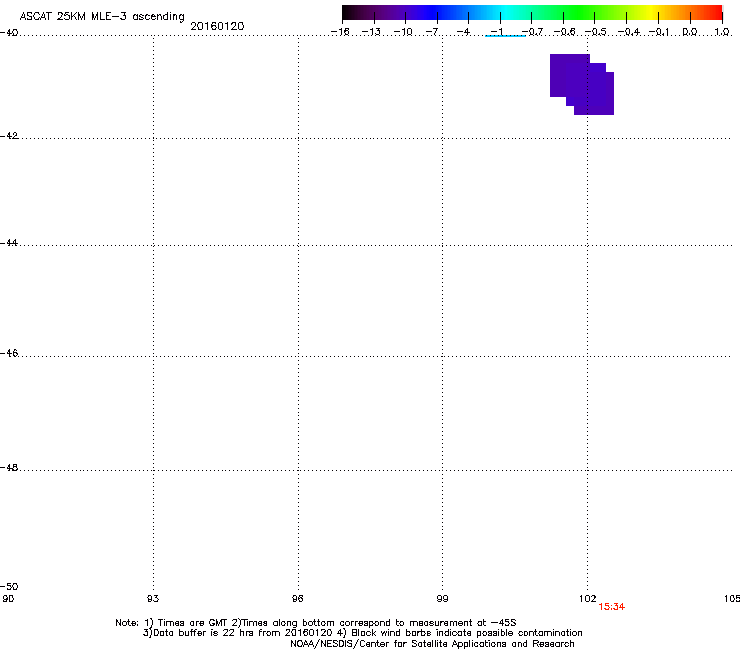Click the 1.0 label on the color scale
This screenshot has width=740, height=650.
click(x=722, y=32)
